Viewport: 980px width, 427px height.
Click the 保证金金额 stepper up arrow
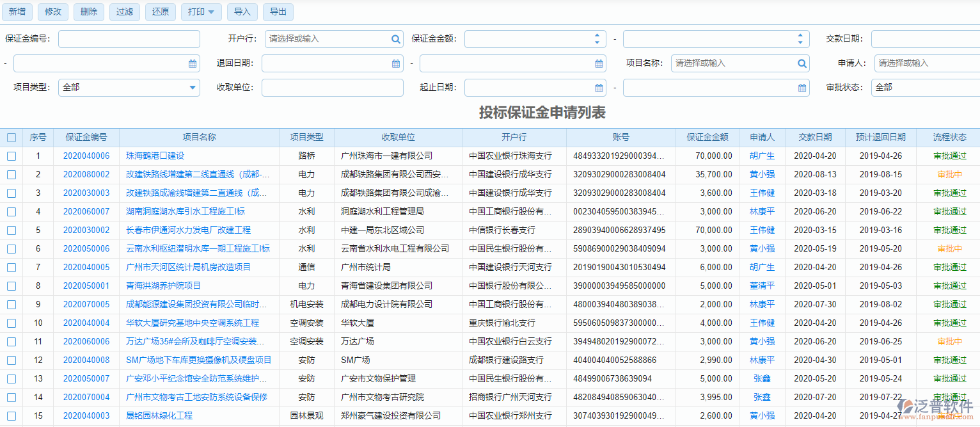597,35
